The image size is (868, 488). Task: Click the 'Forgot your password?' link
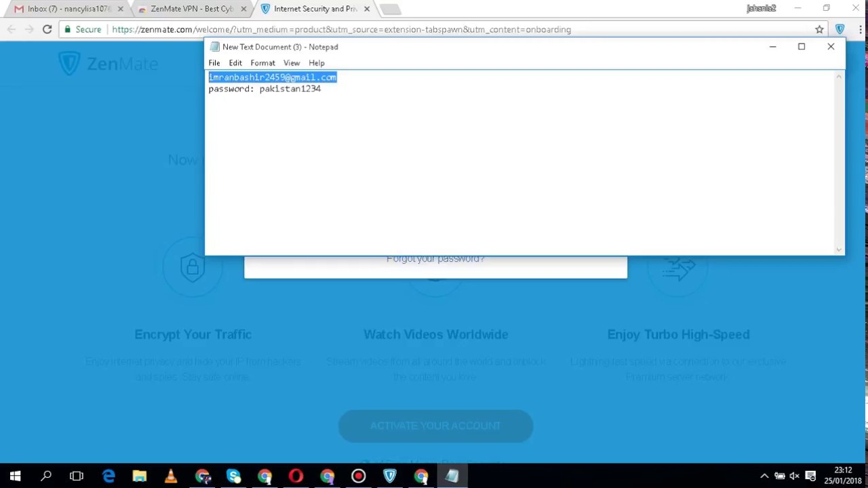[435, 259]
